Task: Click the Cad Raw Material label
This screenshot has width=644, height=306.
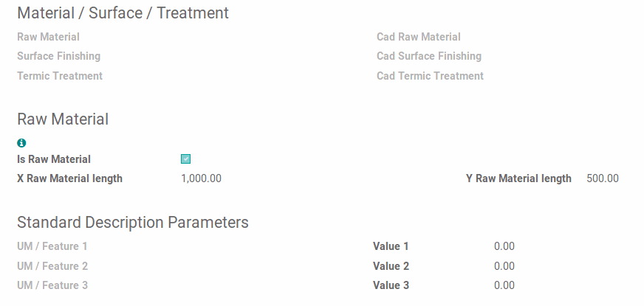Action: pos(418,37)
